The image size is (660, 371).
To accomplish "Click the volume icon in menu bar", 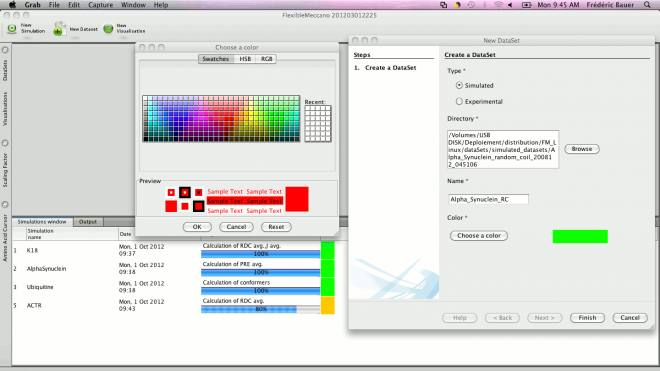I will tap(510, 5).
